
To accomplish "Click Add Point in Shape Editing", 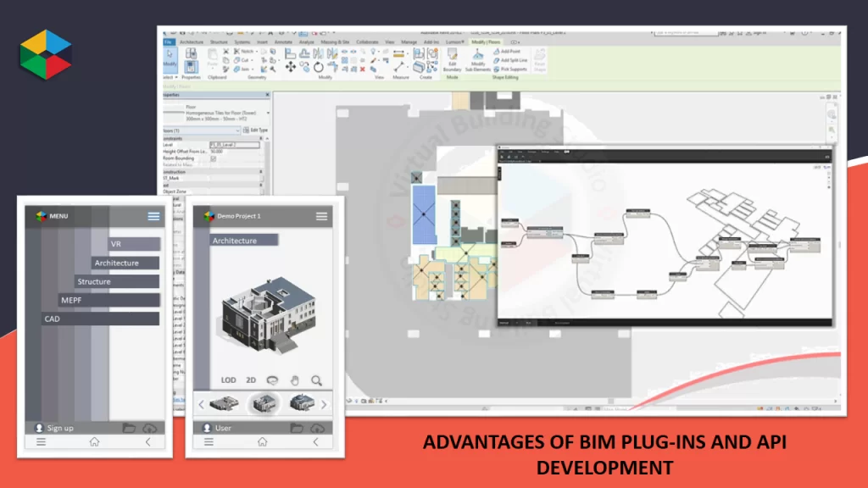I will click(x=509, y=52).
